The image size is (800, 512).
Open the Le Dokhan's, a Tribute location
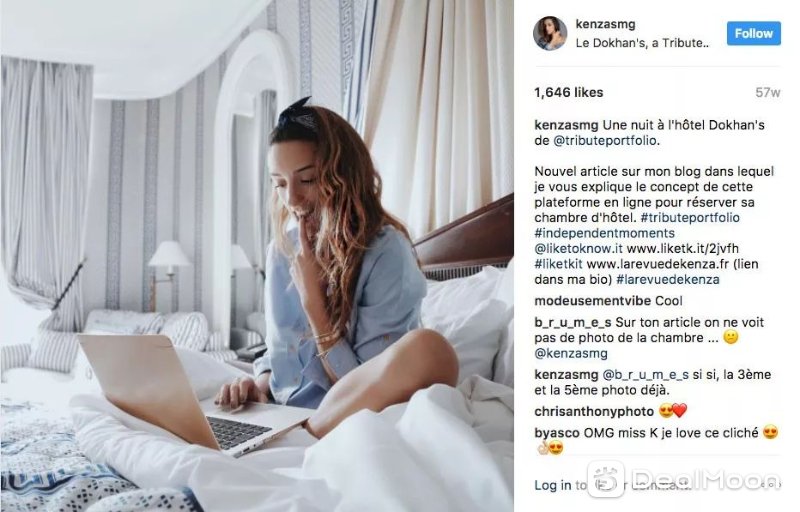pos(642,43)
